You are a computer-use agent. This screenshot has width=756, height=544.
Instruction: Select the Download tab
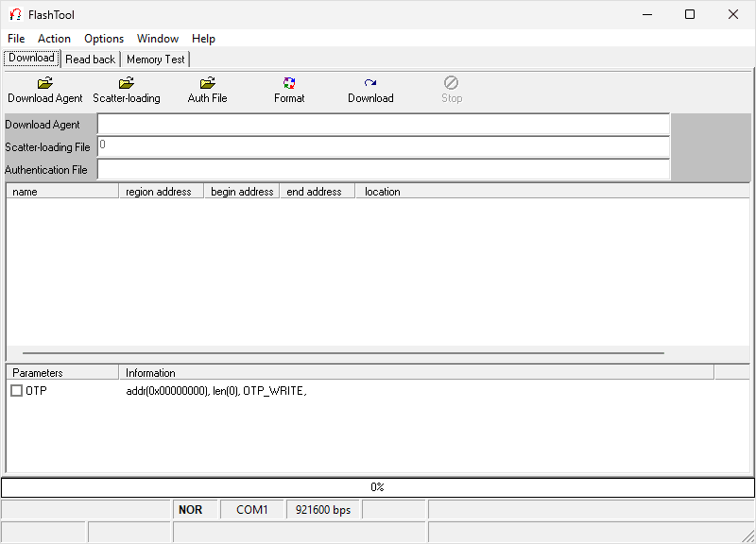coord(31,58)
